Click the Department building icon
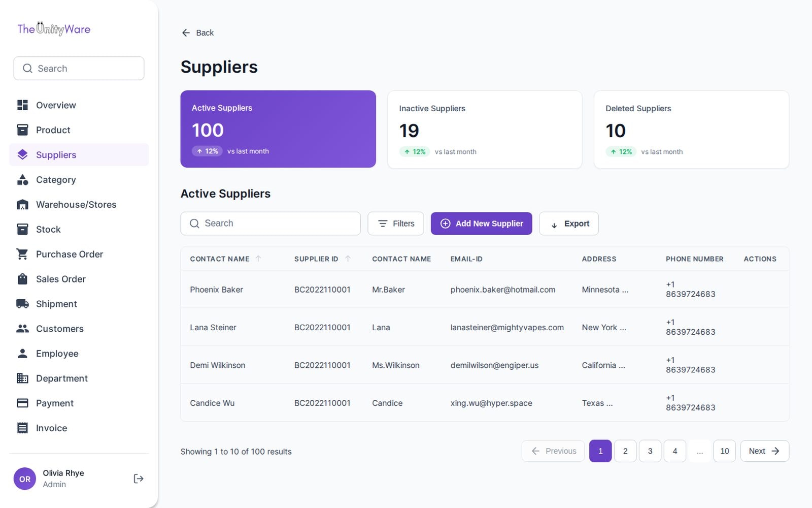This screenshot has width=812, height=508. [22, 378]
